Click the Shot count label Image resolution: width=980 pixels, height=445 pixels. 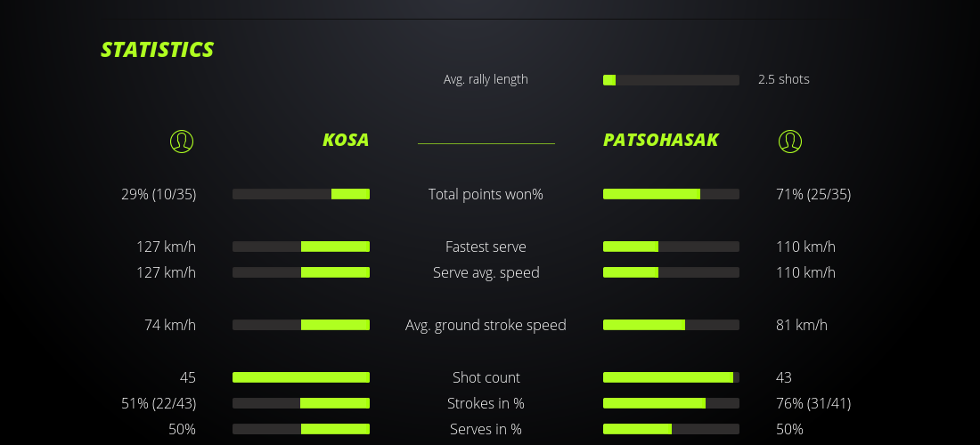pyautogui.click(x=486, y=377)
